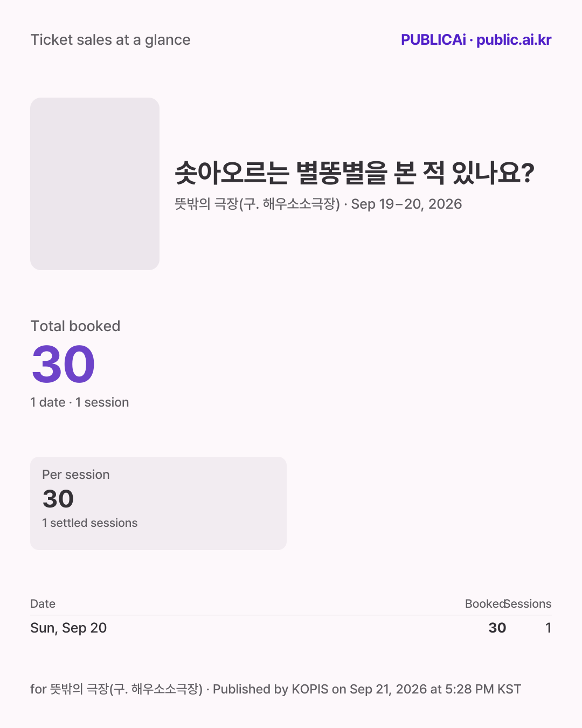
Task: Click the Per session label text
Action: [76, 475]
